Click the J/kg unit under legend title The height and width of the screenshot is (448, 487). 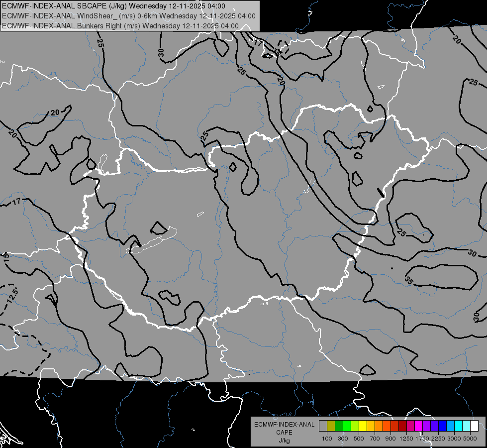284,441
